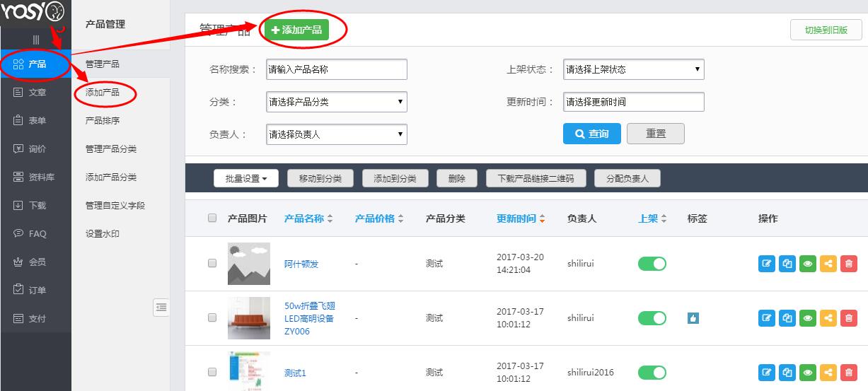The width and height of the screenshot is (868, 391).
Task: Focus the 名称搜索 product name input
Action: point(337,69)
